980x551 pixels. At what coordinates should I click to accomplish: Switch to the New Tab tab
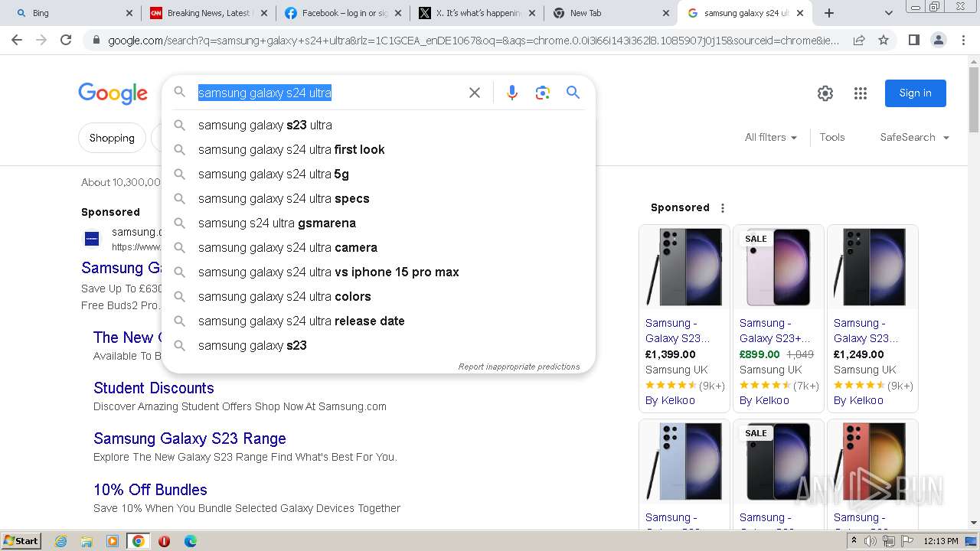click(611, 13)
